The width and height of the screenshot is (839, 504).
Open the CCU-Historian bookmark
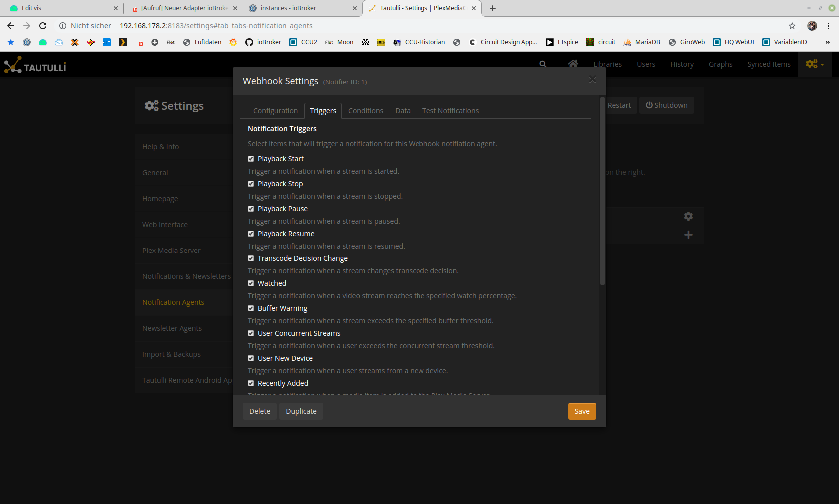click(419, 42)
